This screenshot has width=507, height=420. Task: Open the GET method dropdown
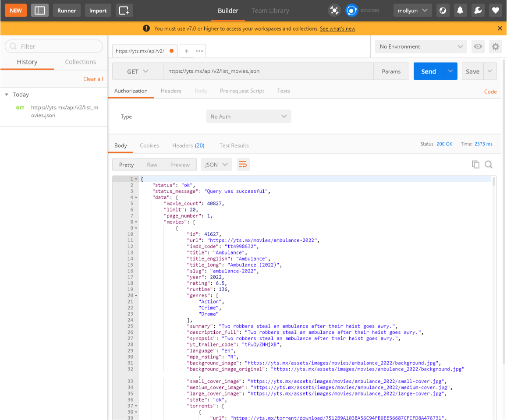138,71
